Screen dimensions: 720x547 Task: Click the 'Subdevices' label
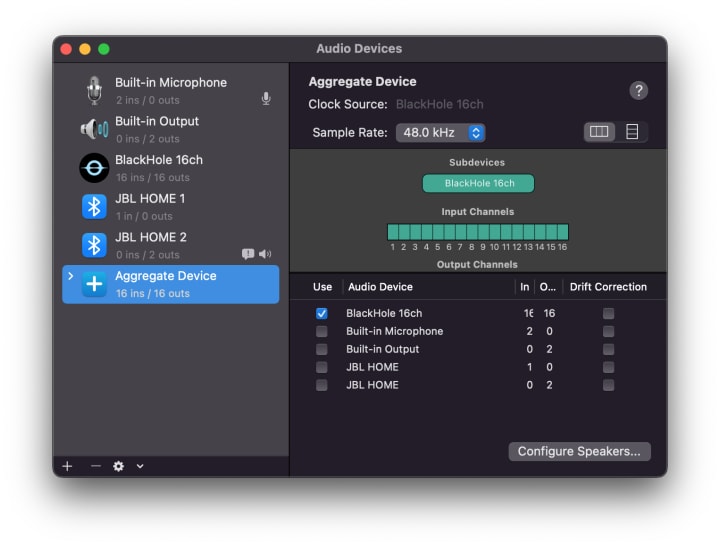pyautogui.click(x=477, y=163)
